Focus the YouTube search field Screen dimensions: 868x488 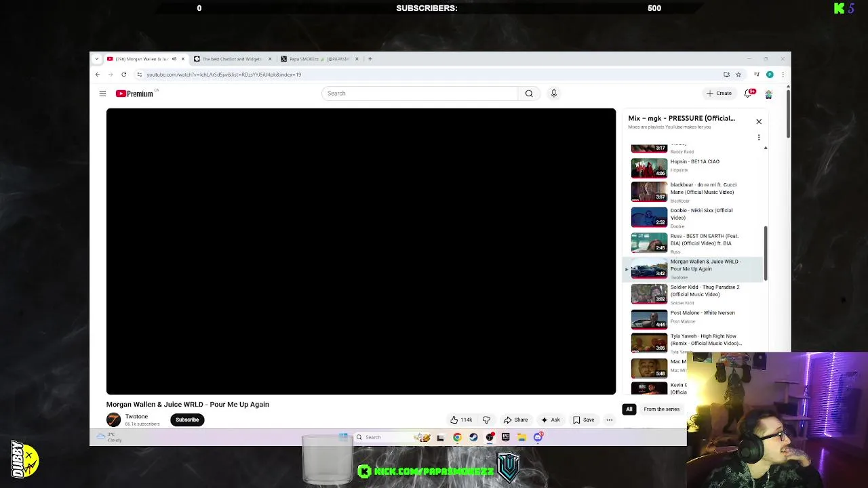(420, 94)
